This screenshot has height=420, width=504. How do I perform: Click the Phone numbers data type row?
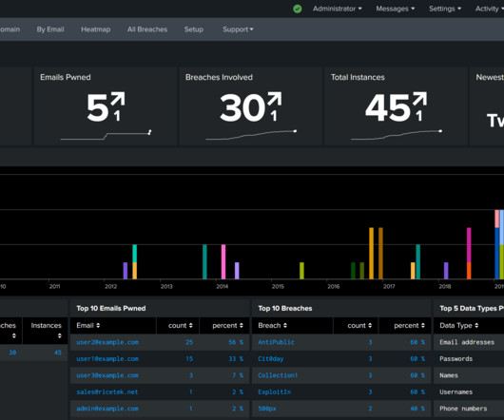pyautogui.click(x=463, y=409)
